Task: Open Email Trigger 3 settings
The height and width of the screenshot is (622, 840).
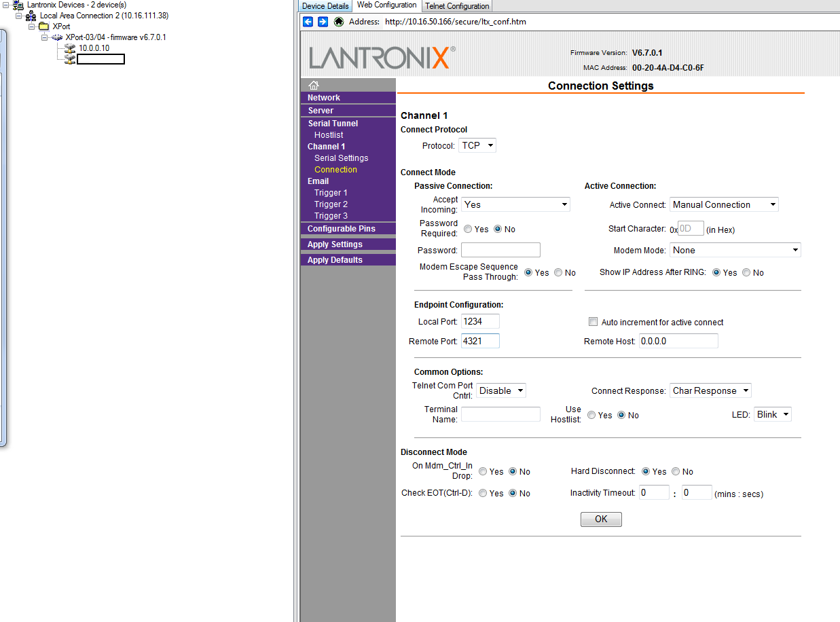Action: tap(331, 216)
